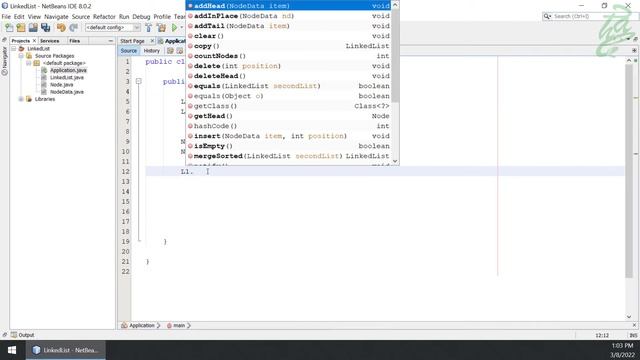This screenshot has width=640, height=360.
Task: Choose copy() completion suggestion
Action: click(289, 46)
